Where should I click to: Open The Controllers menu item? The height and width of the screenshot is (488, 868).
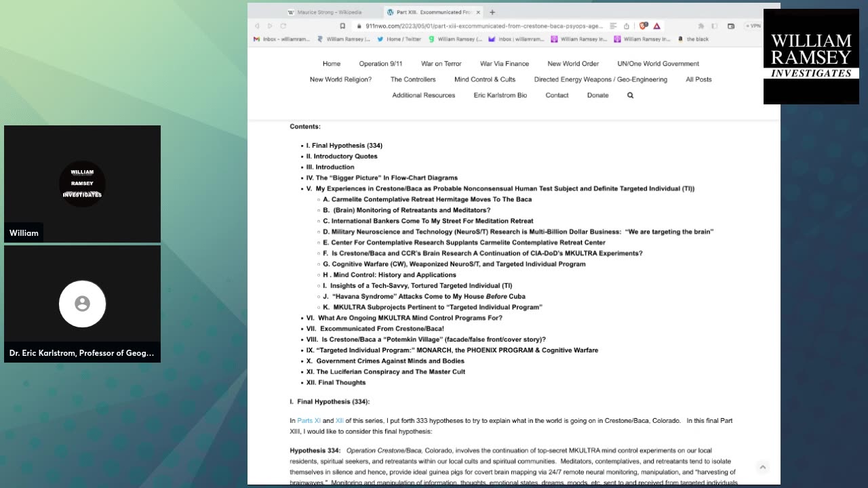[413, 79]
